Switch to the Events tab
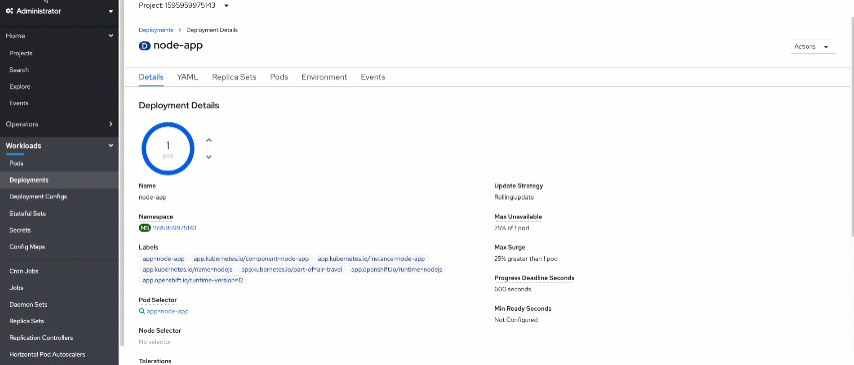The height and width of the screenshot is (365, 854). (373, 77)
